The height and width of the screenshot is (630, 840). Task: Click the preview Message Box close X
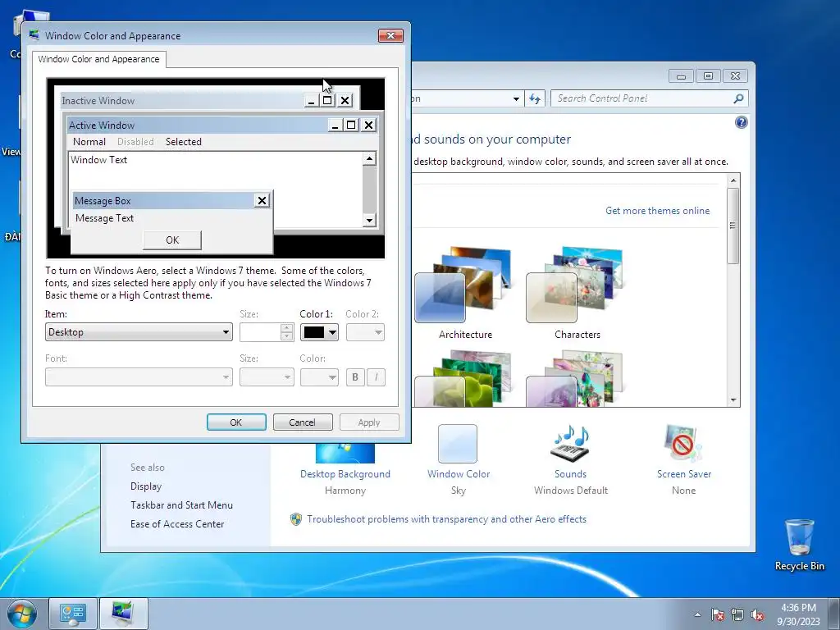pos(262,200)
